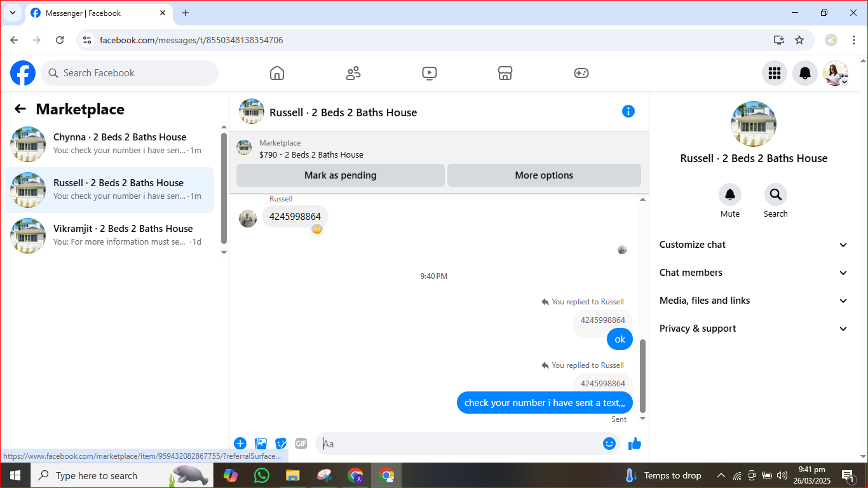Click the install app icon in address bar

click(x=779, y=40)
